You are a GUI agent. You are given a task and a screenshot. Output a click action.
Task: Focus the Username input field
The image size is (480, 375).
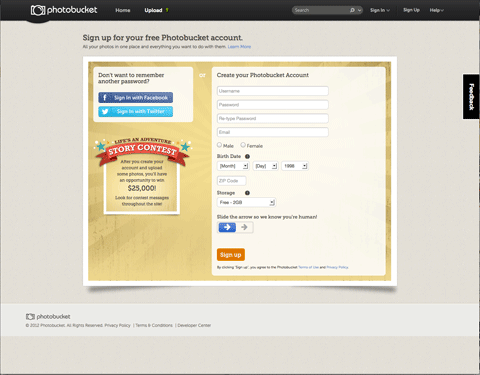273,91
